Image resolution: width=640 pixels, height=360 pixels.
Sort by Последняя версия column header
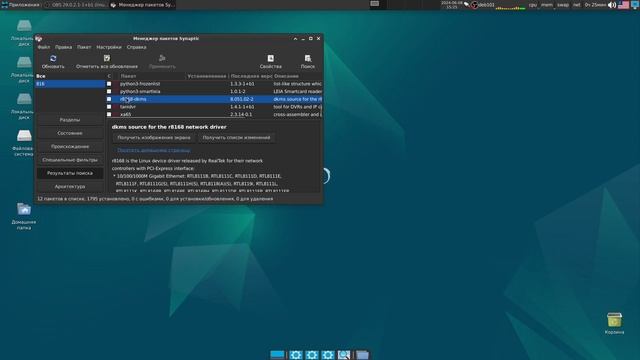[251, 76]
